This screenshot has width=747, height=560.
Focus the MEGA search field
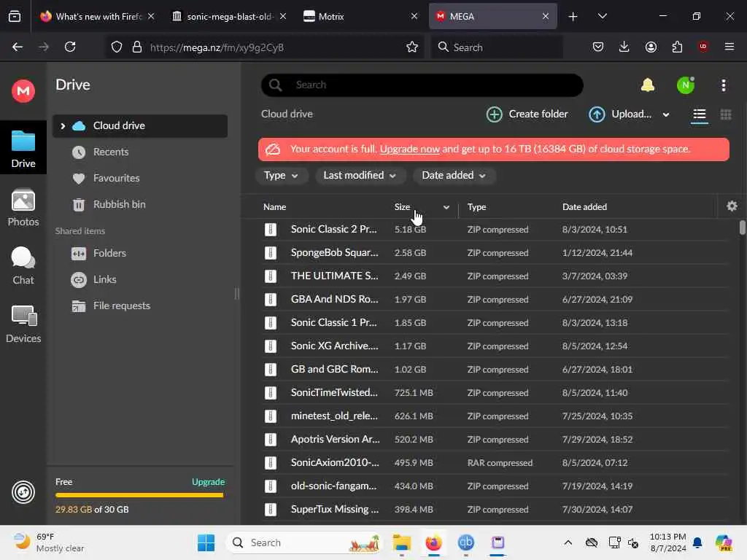(x=422, y=85)
